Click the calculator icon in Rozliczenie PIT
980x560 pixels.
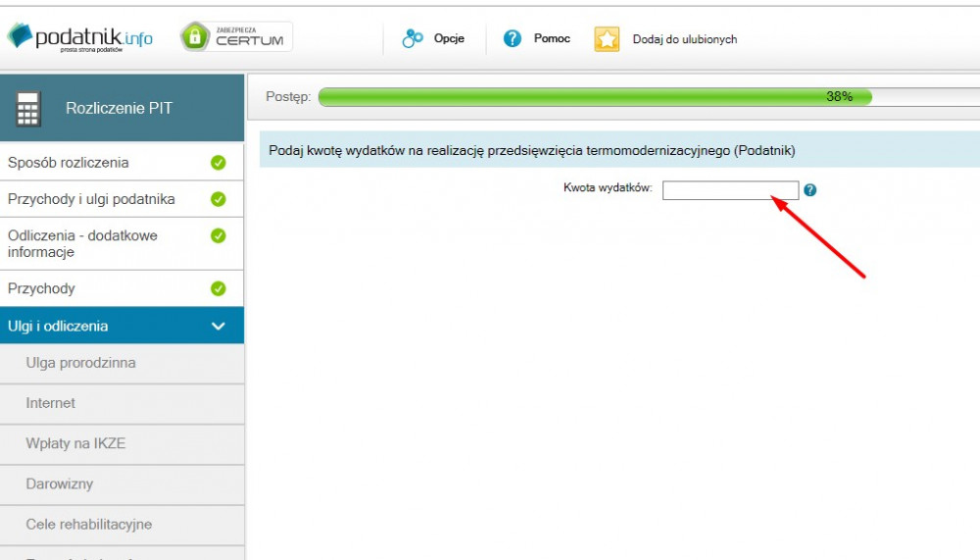click(x=28, y=109)
